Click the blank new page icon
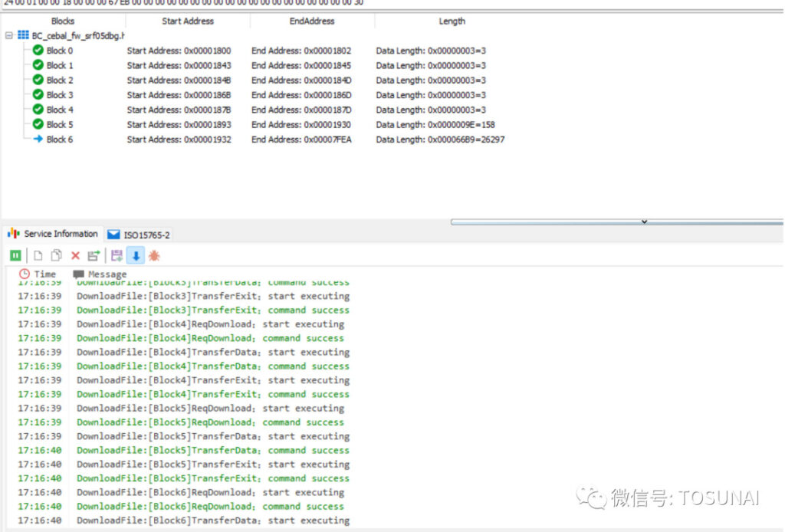Viewport: 785px width, 532px height. tap(37, 255)
